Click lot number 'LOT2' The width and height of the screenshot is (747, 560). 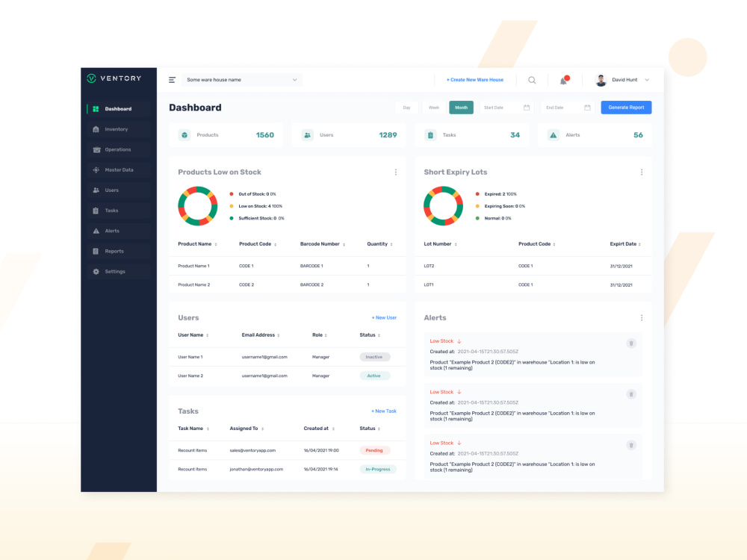click(x=430, y=267)
